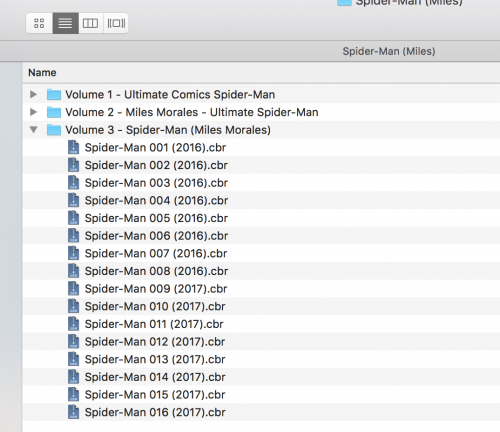The height and width of the screenshot is (432, 500).
Task: Click the Spider-Man 015 (2017).cbr file icon
Action: [73, 395]
